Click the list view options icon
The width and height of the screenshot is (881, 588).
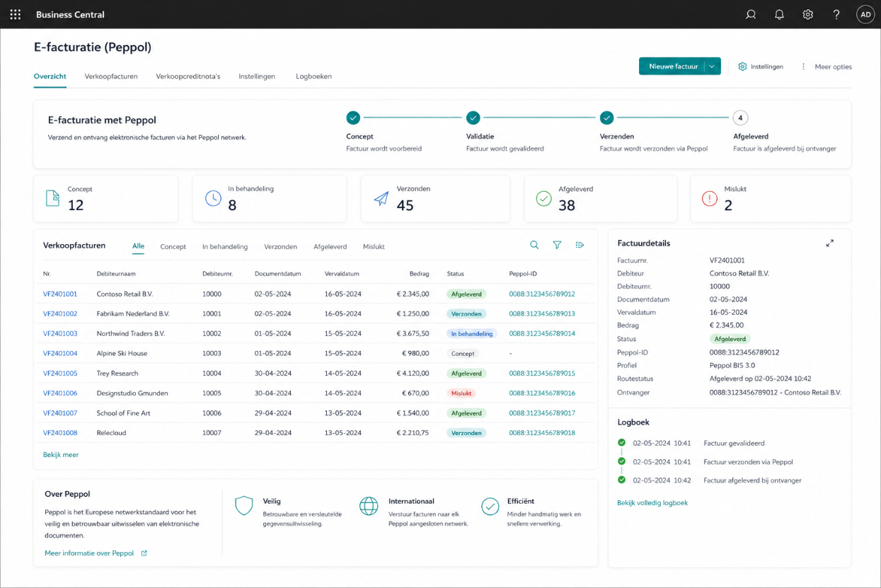[580, 245]
